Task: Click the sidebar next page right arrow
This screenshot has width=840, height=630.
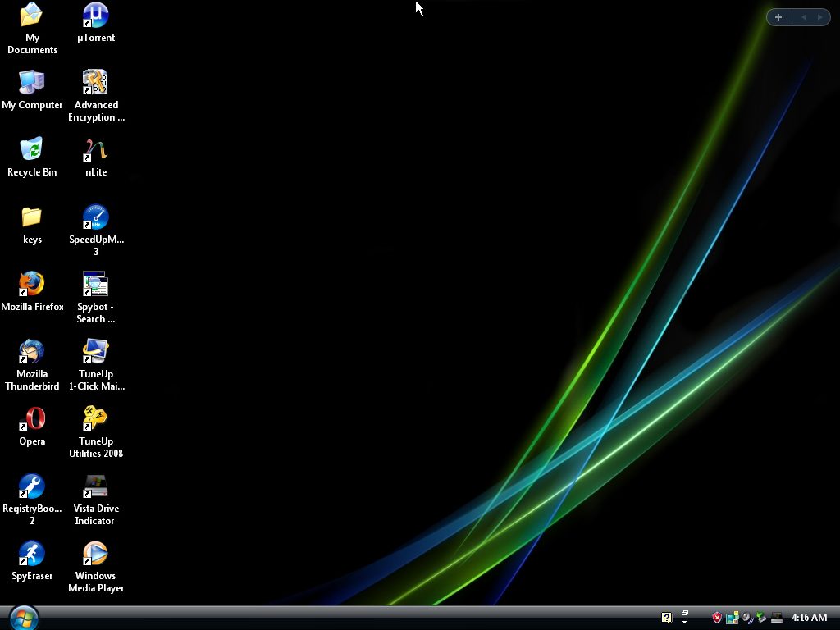Action: (819, 17)
